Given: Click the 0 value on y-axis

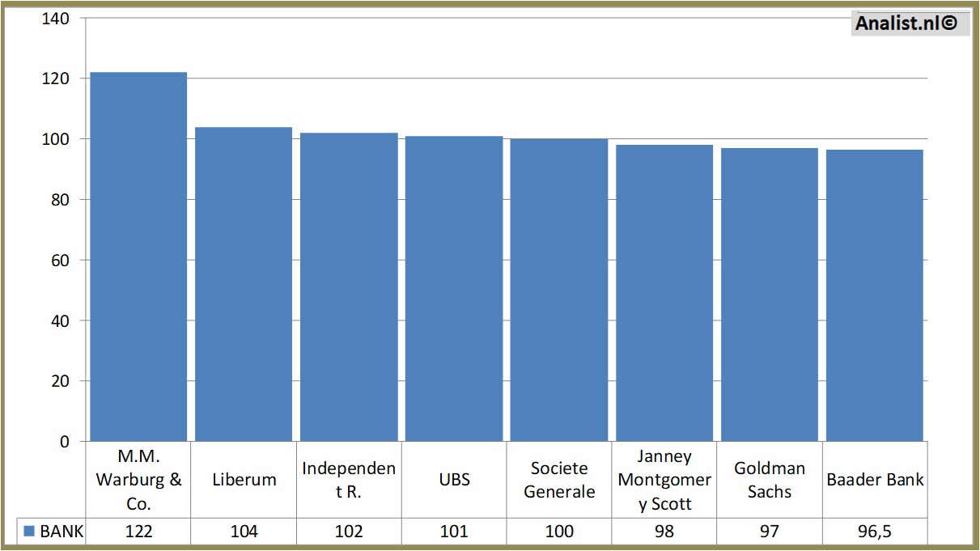Looking at the screenshot, I should 63,442.
